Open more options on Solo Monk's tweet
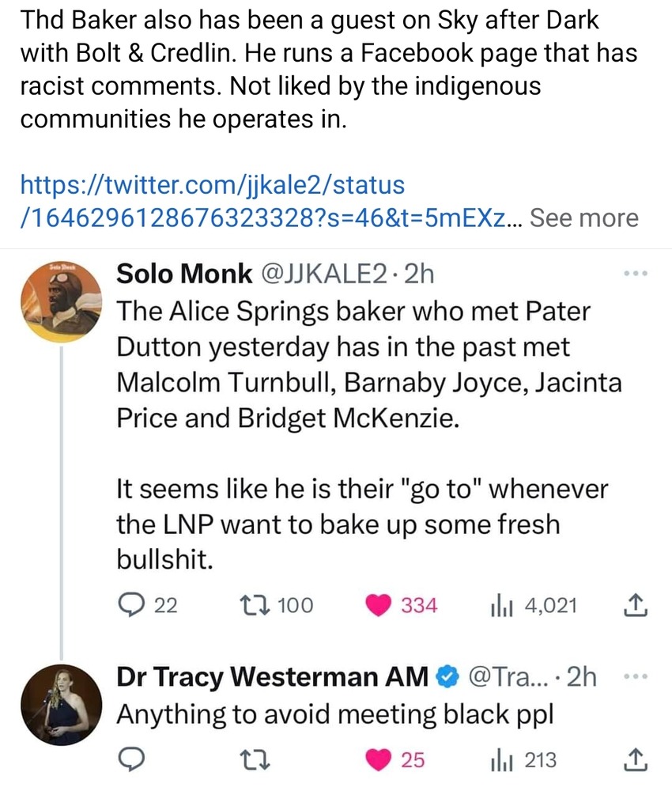This screenshot has width=672, height=791. point(635,274)
